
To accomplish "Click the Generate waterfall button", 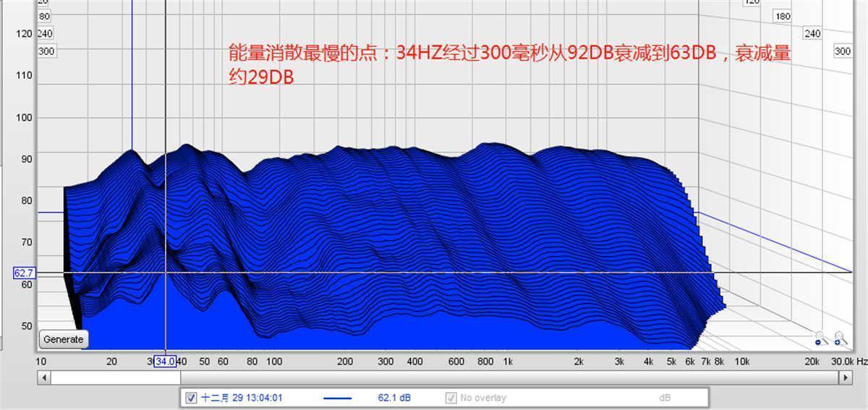I will [x=64, y=339].
